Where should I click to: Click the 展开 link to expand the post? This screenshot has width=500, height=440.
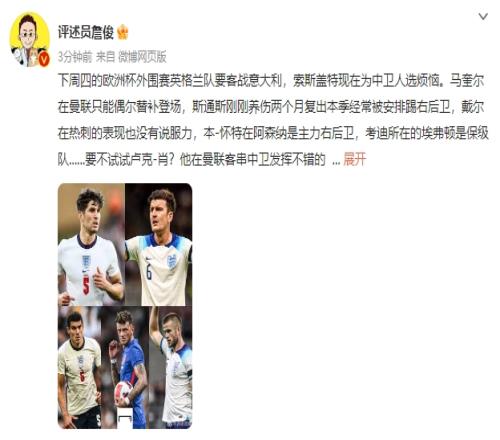point(355,159)
